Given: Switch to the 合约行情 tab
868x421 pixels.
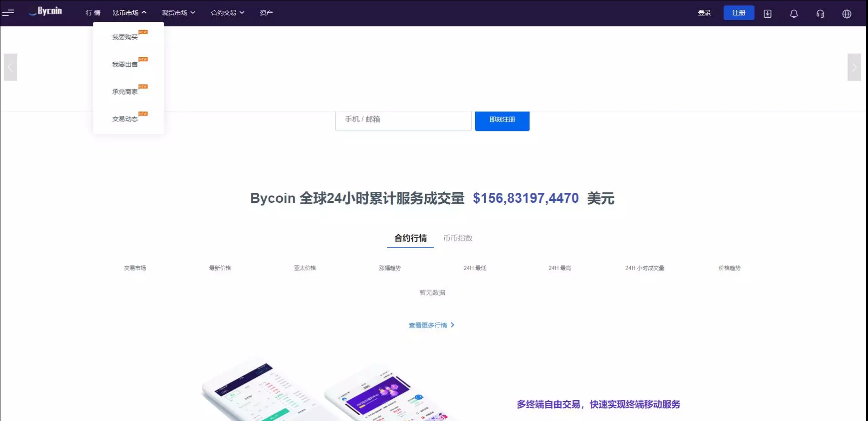Looking at the screenshot, I should (410, 238).
